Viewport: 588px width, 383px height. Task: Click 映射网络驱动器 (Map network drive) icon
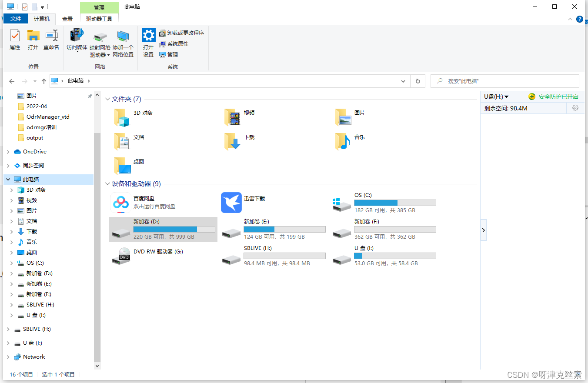(100, 43)
